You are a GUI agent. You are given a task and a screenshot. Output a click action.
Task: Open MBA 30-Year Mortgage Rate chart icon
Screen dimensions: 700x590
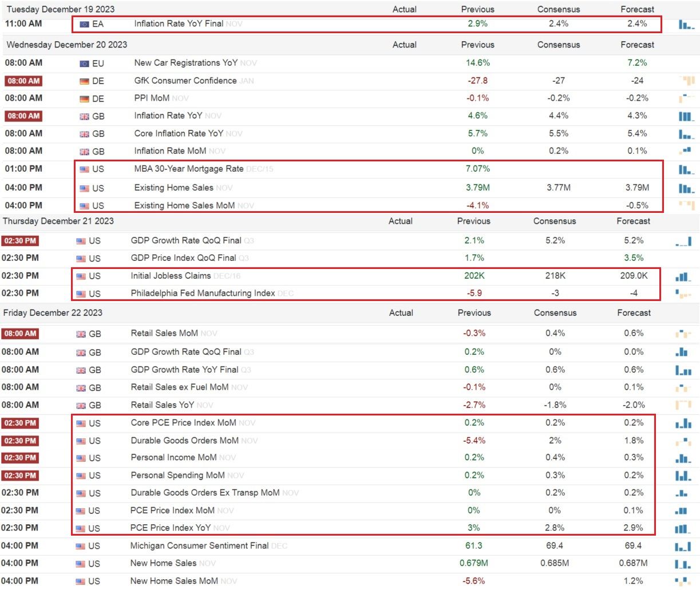(x=687, y=169)
